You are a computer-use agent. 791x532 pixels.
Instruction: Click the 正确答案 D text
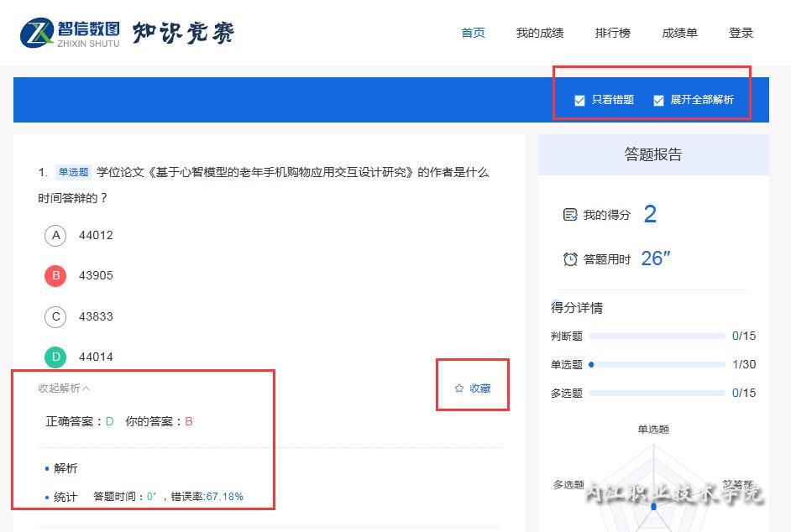point(80,421)
